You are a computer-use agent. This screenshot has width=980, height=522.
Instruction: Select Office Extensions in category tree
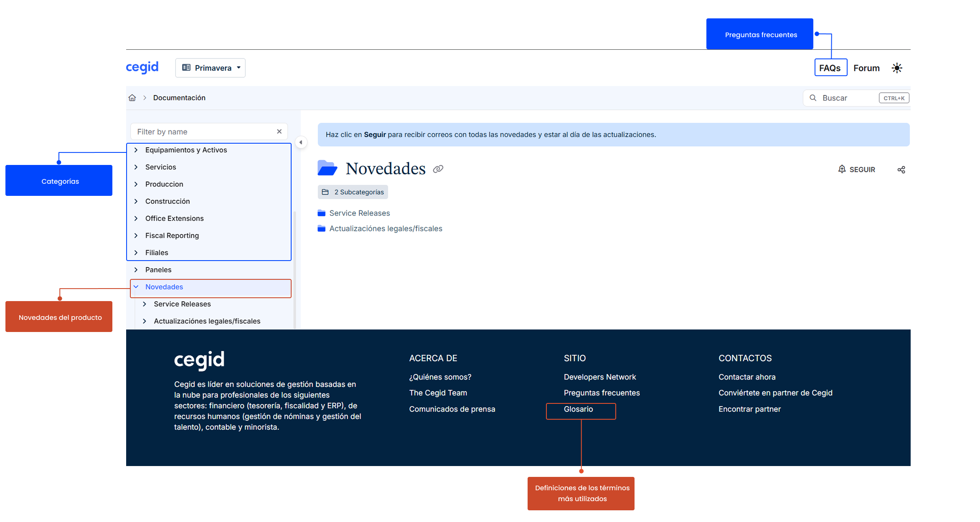coord(174,218)
